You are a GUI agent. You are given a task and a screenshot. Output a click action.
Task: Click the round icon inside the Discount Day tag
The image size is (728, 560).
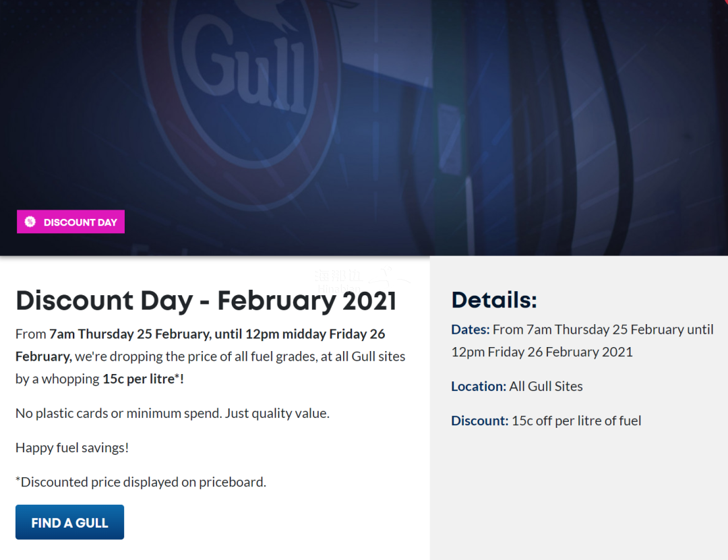click(x=30, y=222)
